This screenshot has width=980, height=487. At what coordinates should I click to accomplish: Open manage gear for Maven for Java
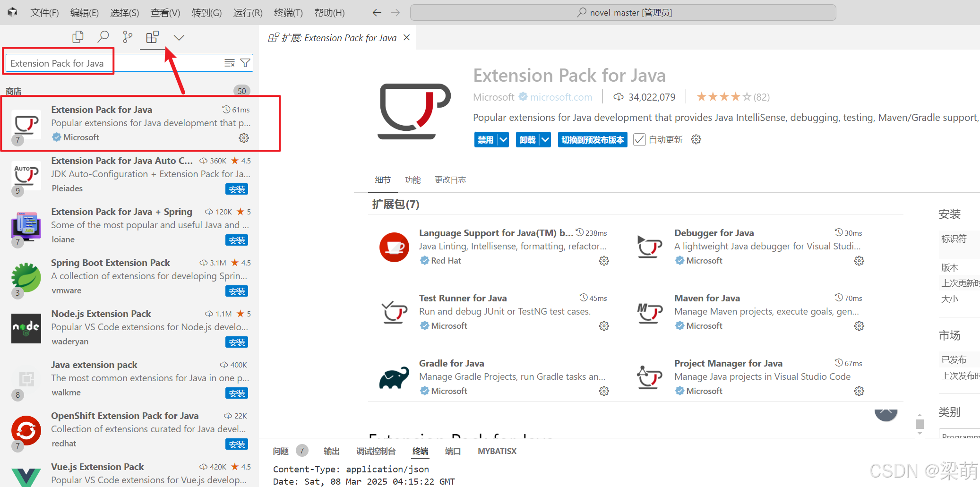click(859, 326)
